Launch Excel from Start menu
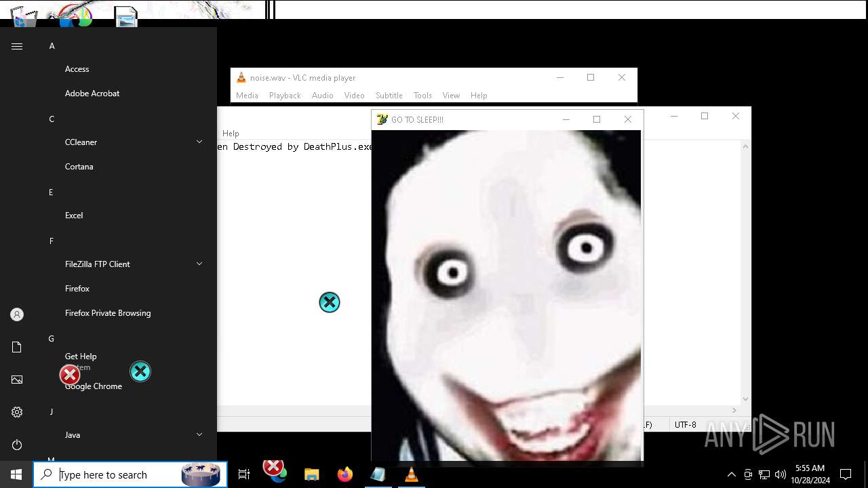 point(74,216)
